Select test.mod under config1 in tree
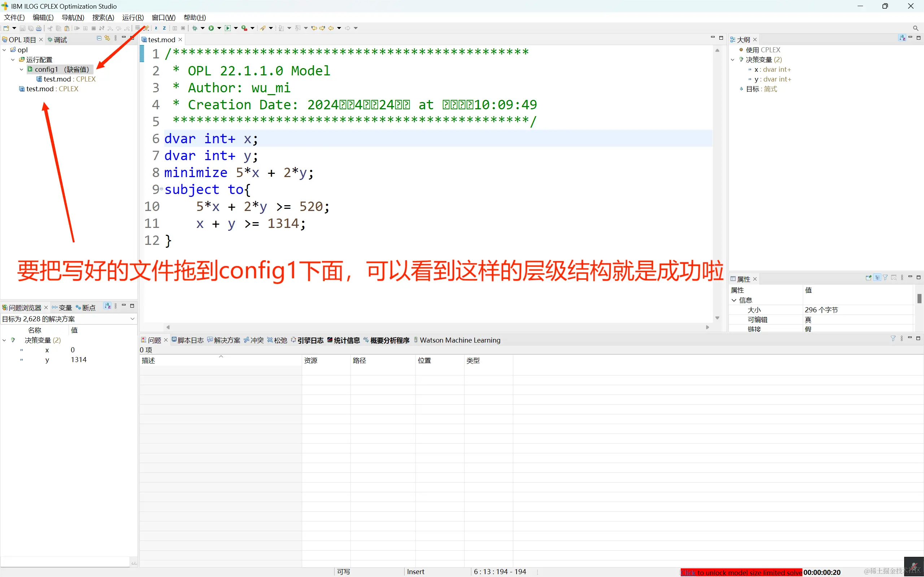 pyautogui.click(x=57, y=79)
